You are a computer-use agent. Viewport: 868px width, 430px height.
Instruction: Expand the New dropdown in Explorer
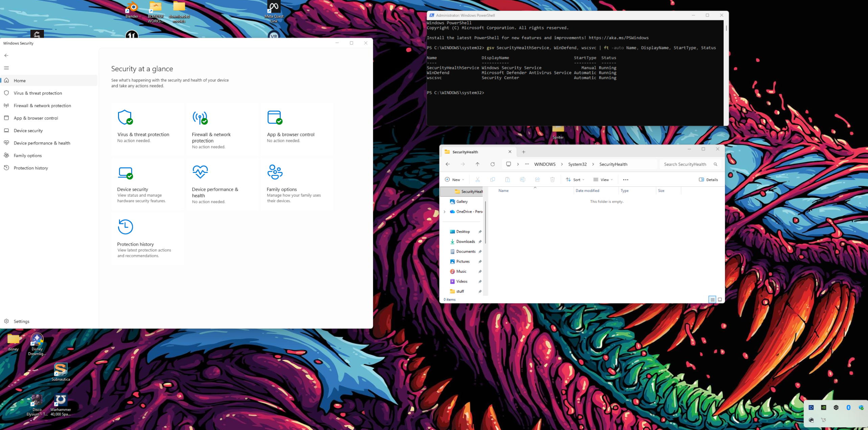[454, 180]
